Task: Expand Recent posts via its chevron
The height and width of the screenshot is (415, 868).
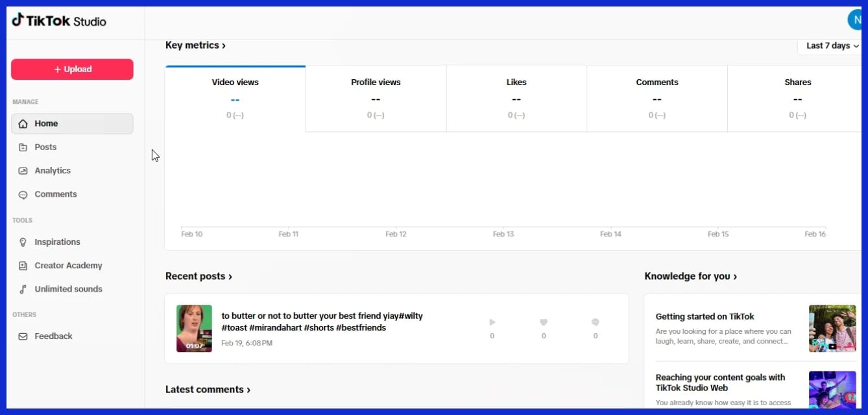Action: tap(230, 277)
